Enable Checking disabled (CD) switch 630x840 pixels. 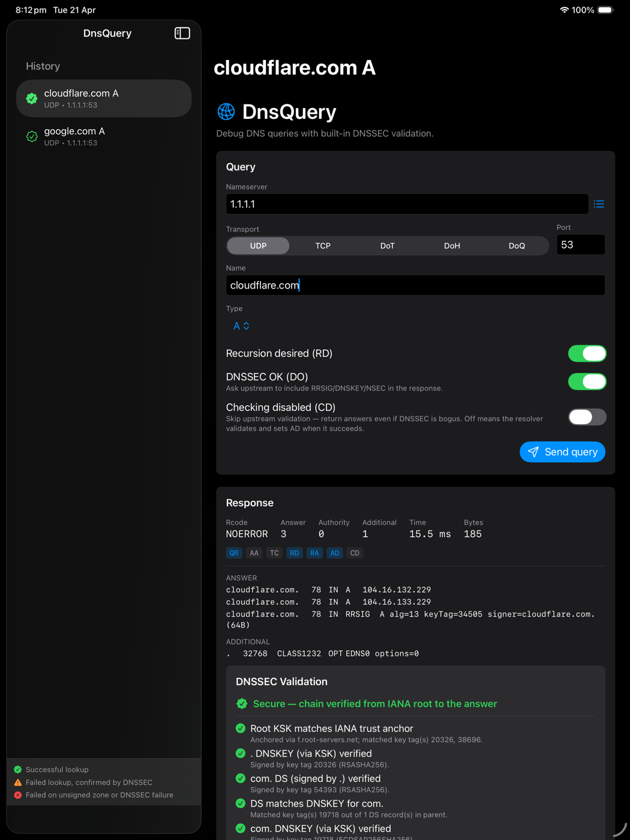click(x=587, y=417)
